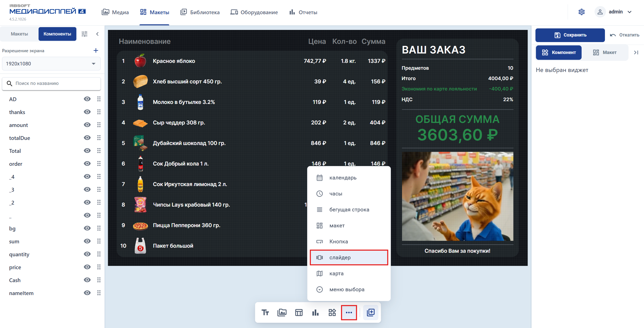This screenshot has height=328, width=644.
Task: Add a chart widget from bottom toolbar
Action: tap(315, 313)
